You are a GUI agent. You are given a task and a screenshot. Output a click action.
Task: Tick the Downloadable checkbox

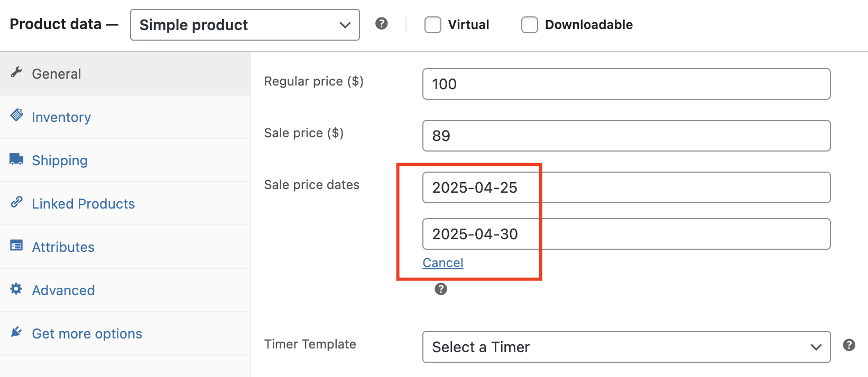[x=529, y=25]
